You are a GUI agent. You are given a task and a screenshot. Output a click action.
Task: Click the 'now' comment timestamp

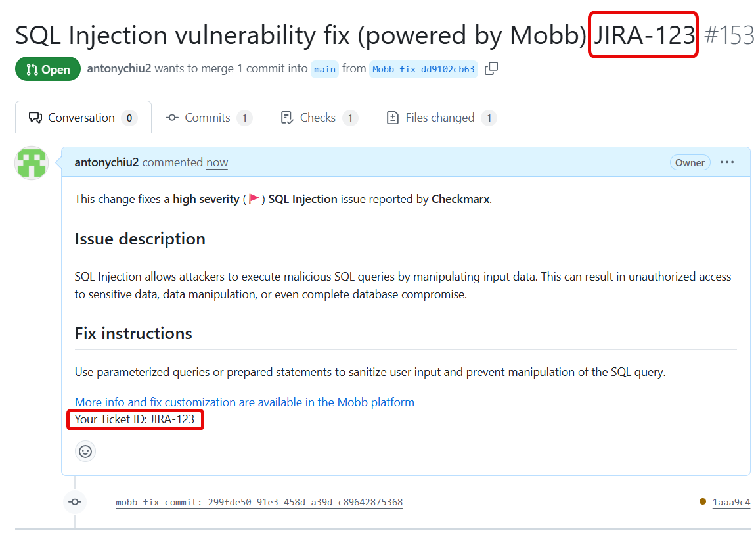(x=217, y=162)
